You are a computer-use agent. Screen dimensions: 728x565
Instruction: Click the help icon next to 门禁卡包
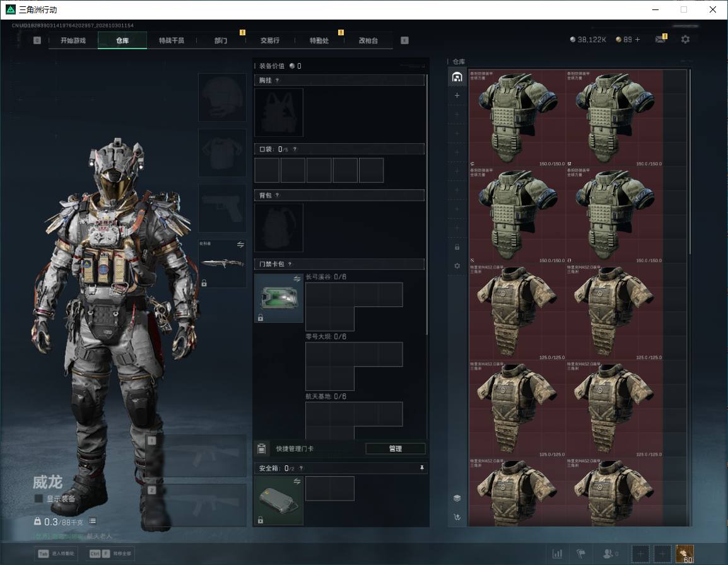(290, 264)
